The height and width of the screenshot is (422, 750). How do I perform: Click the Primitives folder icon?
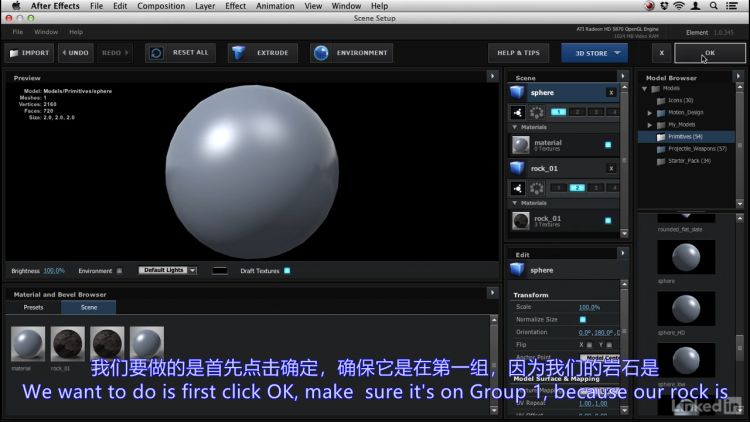[661, 137]
